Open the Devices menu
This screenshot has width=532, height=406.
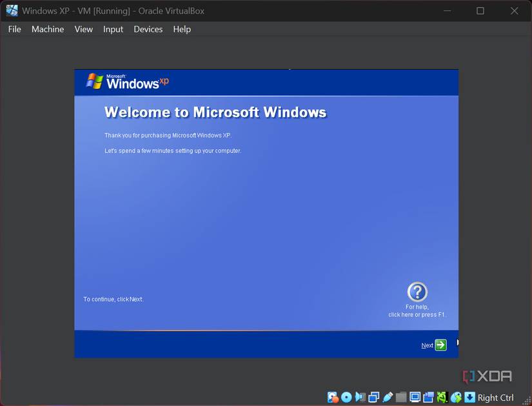pyautogui.click(x=148, y=29)
